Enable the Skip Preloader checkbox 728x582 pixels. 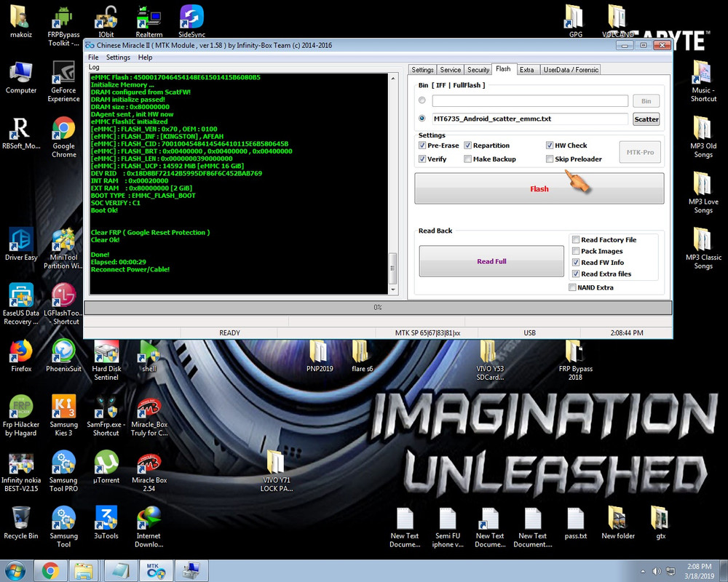[550, 159]
